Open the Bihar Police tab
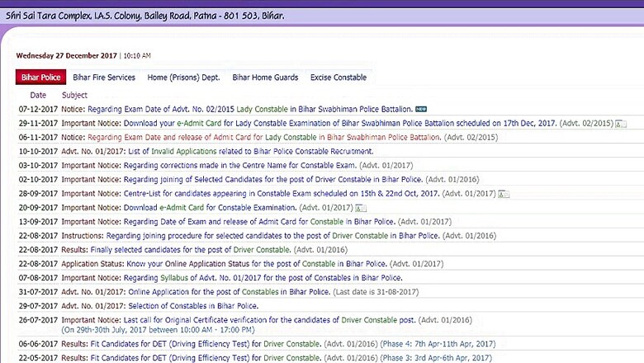The image size is (644, 363). (x=40, y=77)
